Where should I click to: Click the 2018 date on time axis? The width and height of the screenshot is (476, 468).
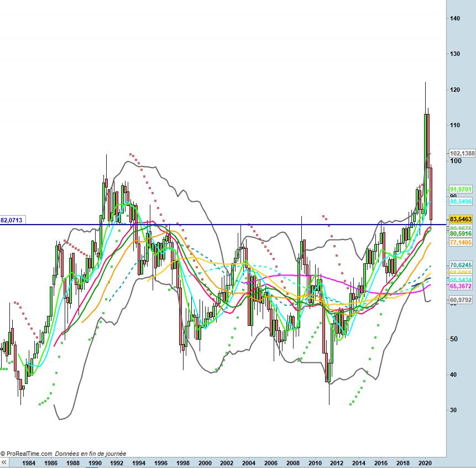click(403, 463)
